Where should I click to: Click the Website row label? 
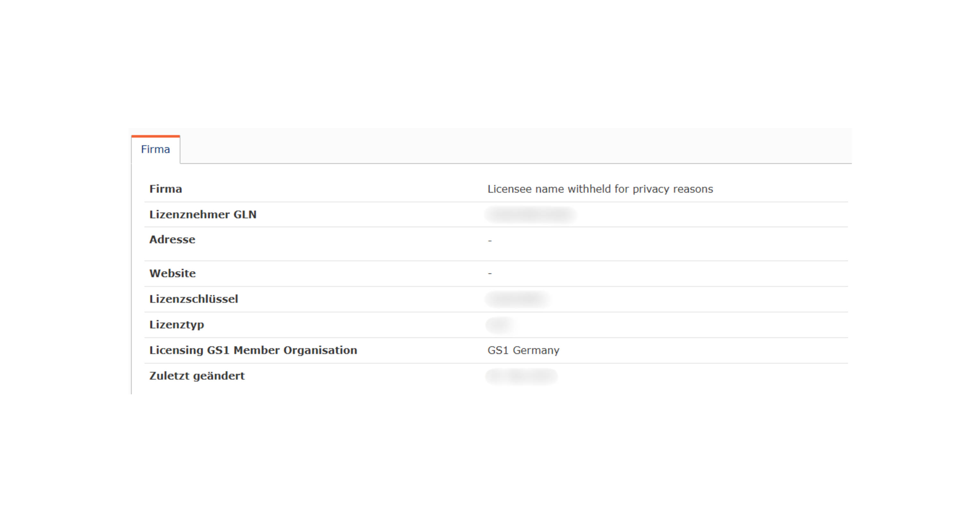(172, 273)
